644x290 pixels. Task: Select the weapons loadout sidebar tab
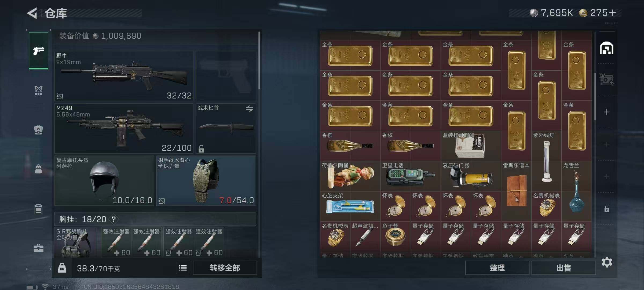click(x=39, y=50)
